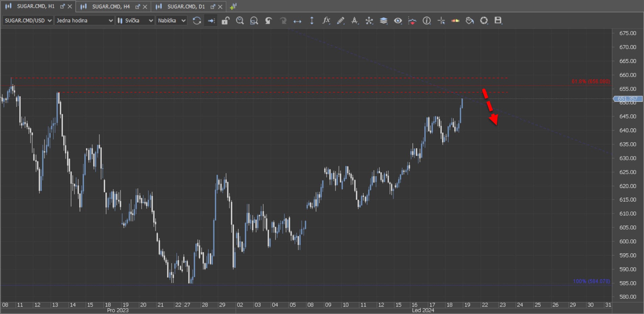
Task: Close the SUGAR.CMD, H4 tab
Action: click(x=145, y=6)
